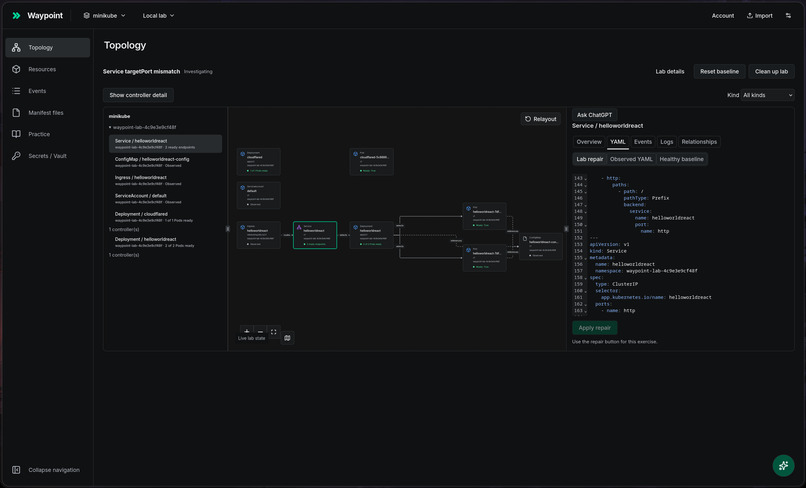Select the Deployment helloworldreact graph node
Screen dimensions: 806x488
pyautogui.click(x=372, y=235)
